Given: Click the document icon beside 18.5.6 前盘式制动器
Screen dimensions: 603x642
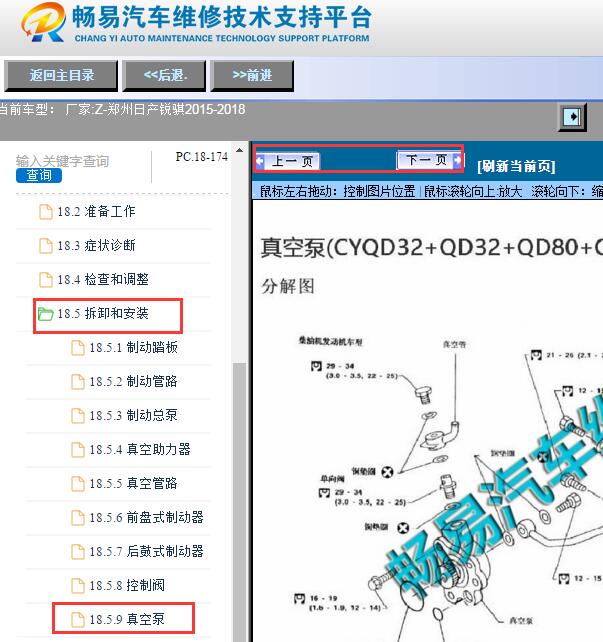Looking at the screenshot, I should click(x=78, y=518).
